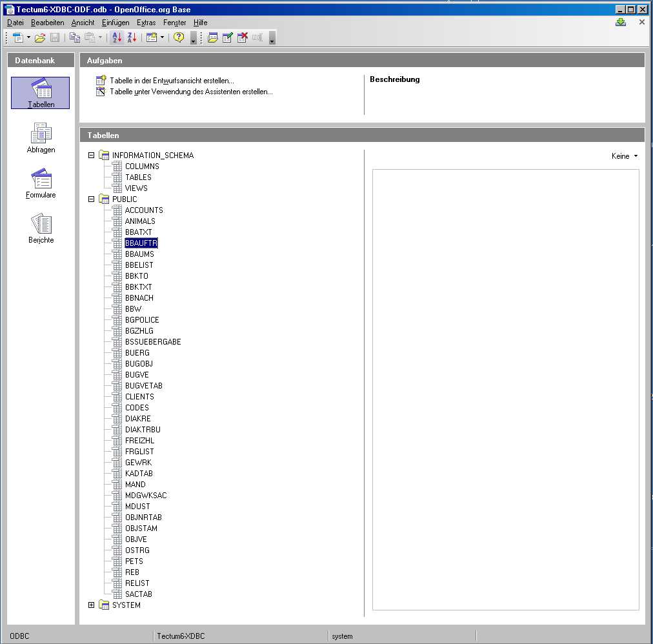Image resolution: width=653 pixels, height=644 pixels.
Task: Select Formulare in the Datenbank pane
Action: coord(41,183)
